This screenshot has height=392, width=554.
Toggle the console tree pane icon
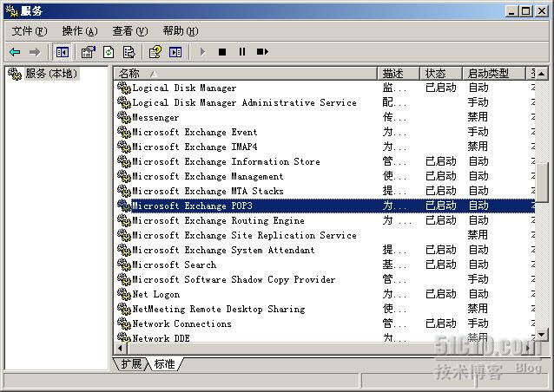click(63, 52)
